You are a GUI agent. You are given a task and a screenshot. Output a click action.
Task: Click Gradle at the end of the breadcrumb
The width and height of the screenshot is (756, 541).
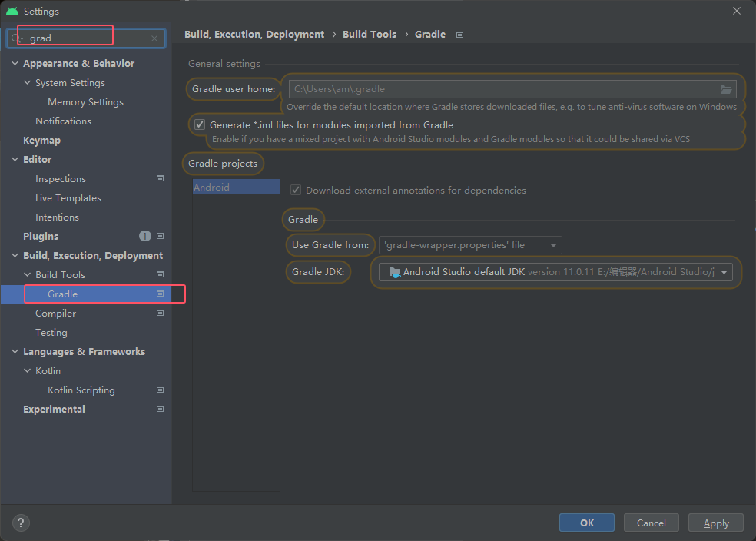point(430,35)
